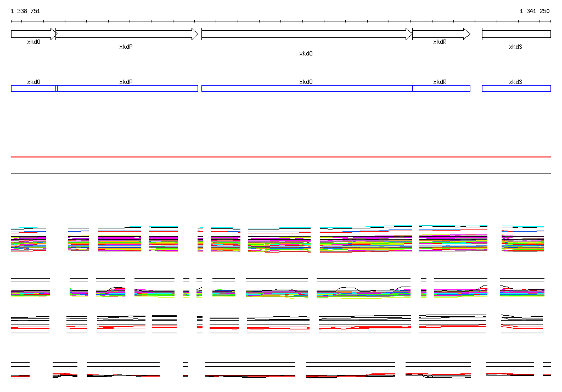Screen dimensions: 562x392
Task: Select the blue xkdP annotation box
Action: pos(127,88)
